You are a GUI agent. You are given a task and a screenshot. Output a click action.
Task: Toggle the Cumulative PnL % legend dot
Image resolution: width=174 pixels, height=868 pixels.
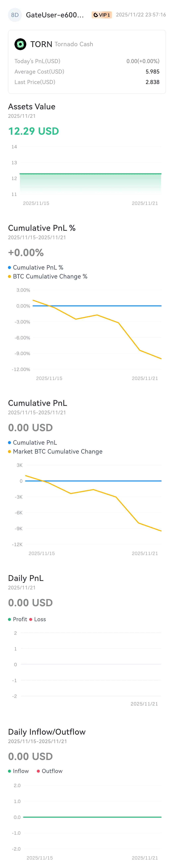[x=9, y=267]
